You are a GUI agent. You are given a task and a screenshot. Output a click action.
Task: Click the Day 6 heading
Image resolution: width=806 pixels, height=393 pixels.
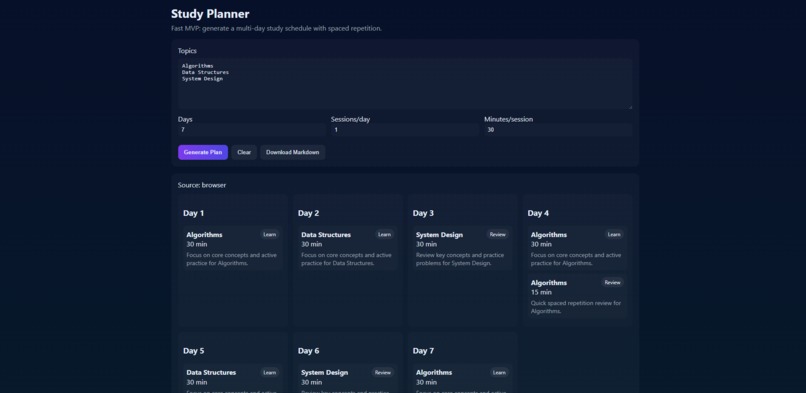coord(308,351)
